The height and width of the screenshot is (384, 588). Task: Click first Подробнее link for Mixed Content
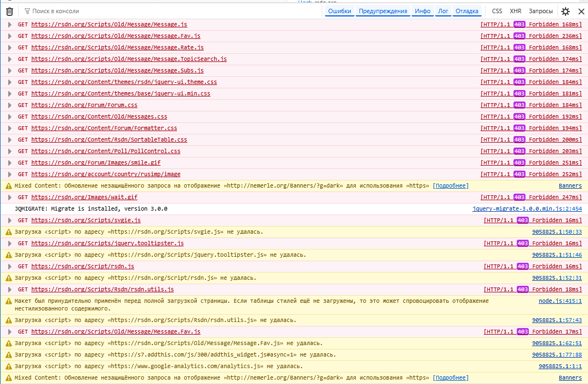pyautogui.click(x=450, y=186)
